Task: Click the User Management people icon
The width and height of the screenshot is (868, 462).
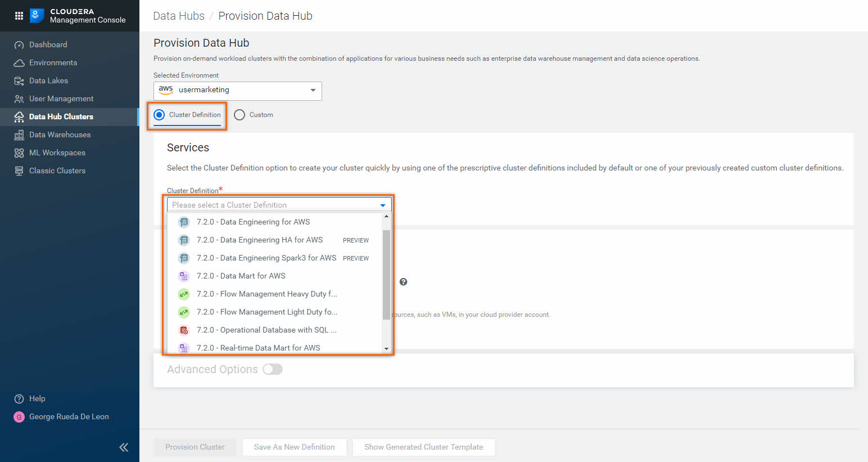Action: (19, 99)
